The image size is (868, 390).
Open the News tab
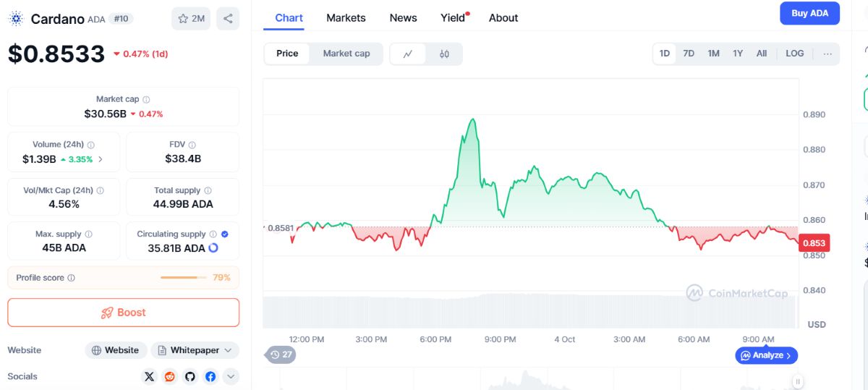(x=403, y=18)
